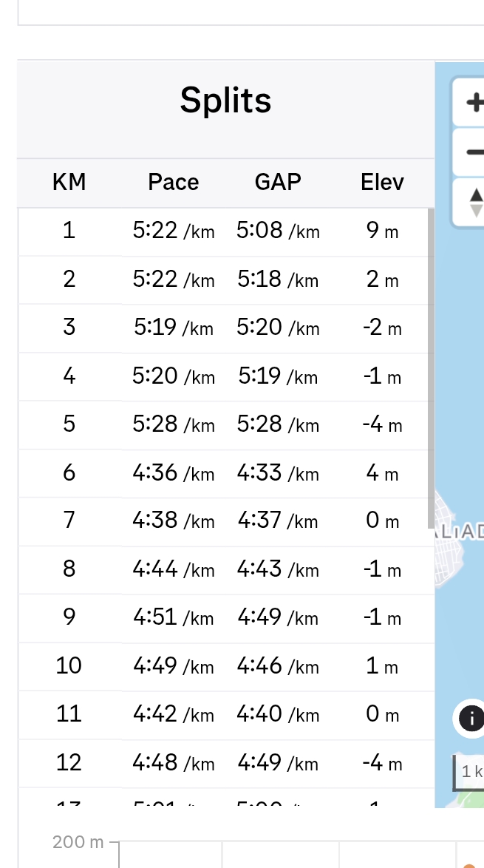Click the map scale indicator
The image size is (484, 868).
point(470,773)
